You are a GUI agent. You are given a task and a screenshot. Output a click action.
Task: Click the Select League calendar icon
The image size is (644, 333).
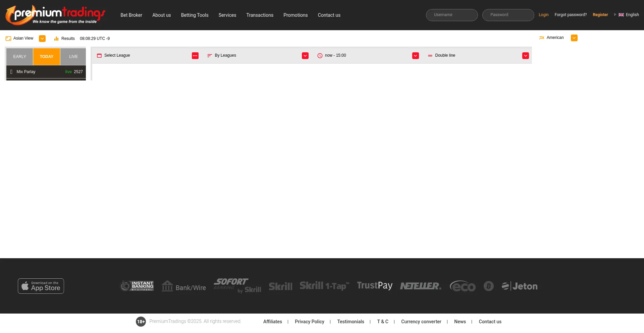coord(99,55)
